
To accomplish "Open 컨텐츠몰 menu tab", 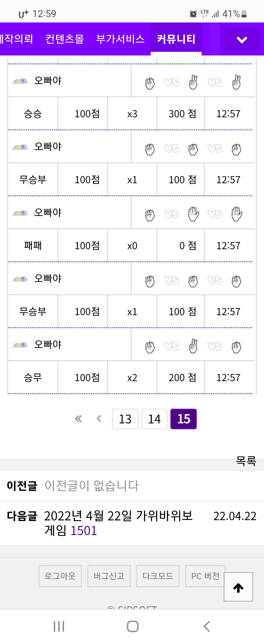I will click(65, 39).
